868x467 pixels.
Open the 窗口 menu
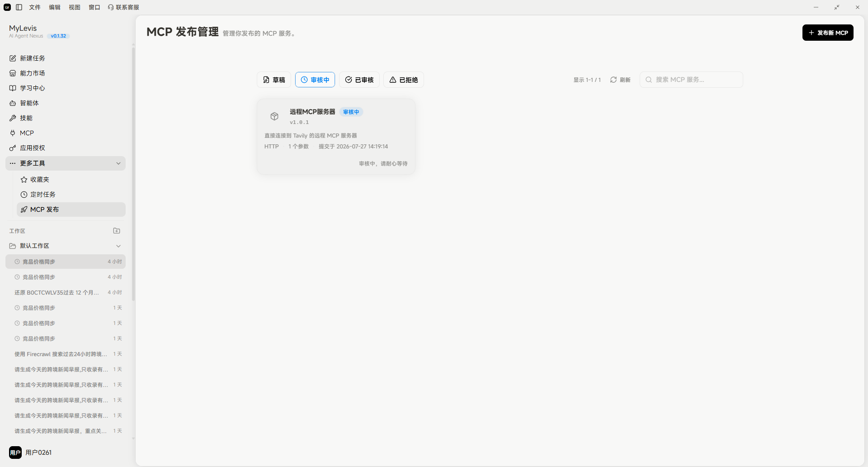[x=94, y=7]
